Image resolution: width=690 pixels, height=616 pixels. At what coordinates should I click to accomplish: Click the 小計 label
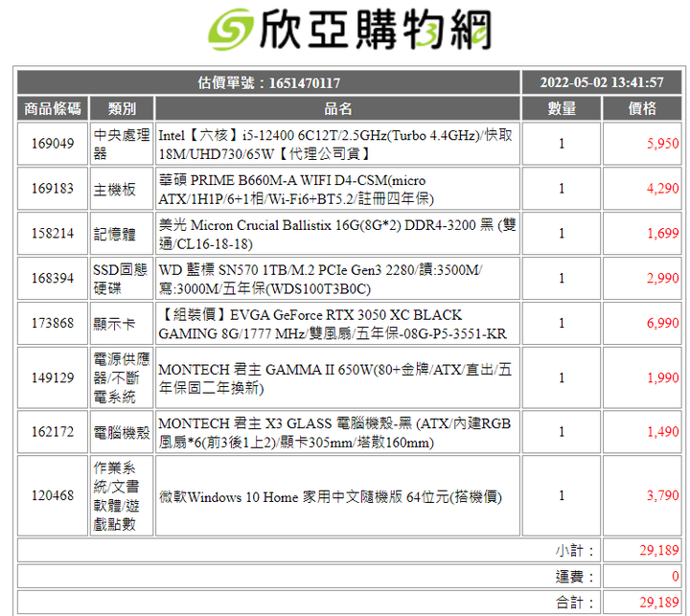[575, 551]
